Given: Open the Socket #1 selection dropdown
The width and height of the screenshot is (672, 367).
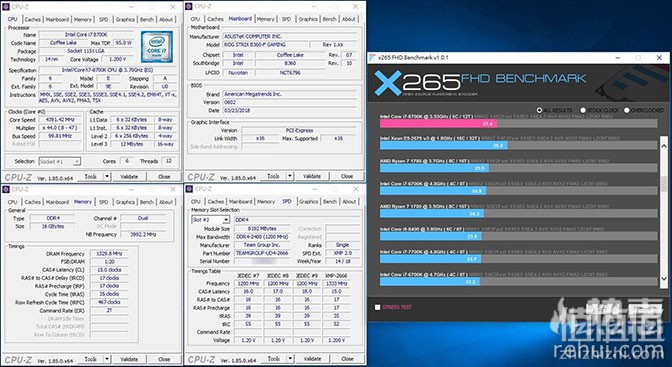Looking at the screenshot, I should (60, 162).
